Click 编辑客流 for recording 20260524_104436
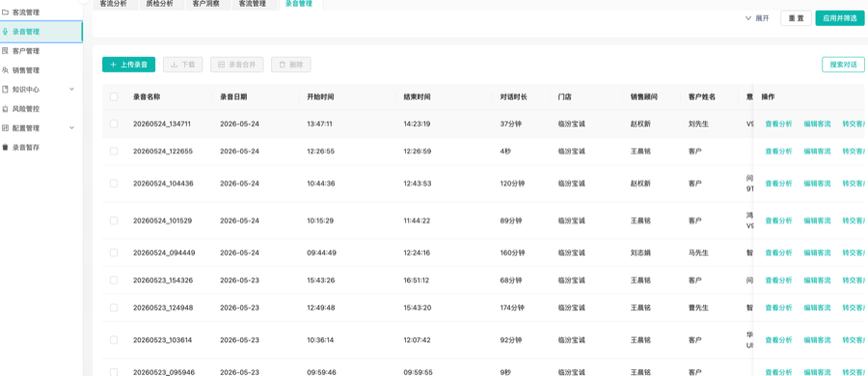Image resolution: width=868 pixels, height=376 pixels. (x=818, y=183)
